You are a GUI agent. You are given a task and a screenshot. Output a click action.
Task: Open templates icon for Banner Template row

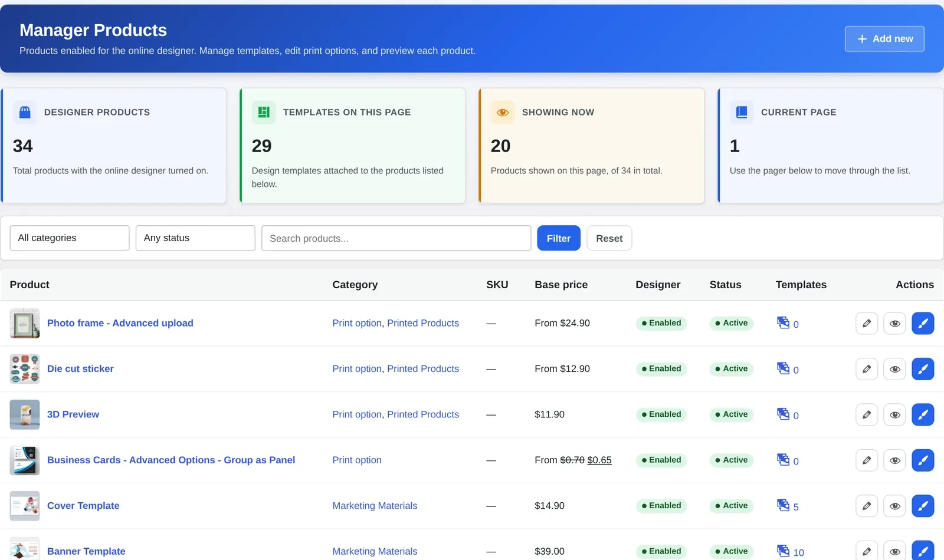coord(783,551)
